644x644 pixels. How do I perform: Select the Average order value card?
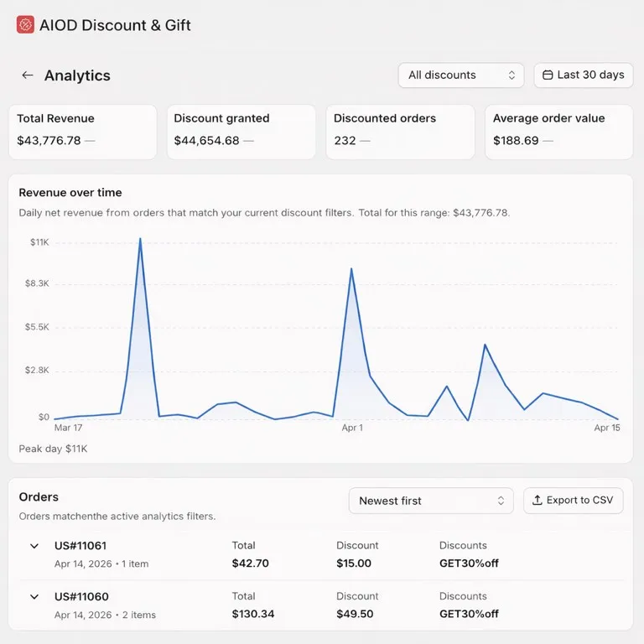click(558, 132)
